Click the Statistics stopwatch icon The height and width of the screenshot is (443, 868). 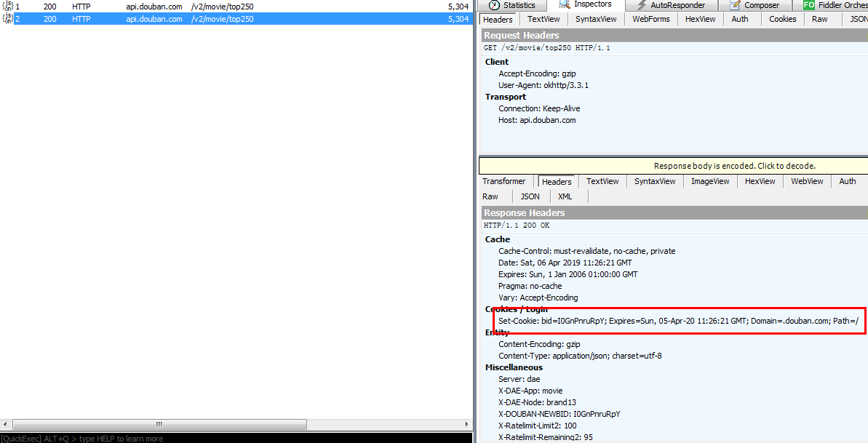pyautogui.click(x=494, y=5)
